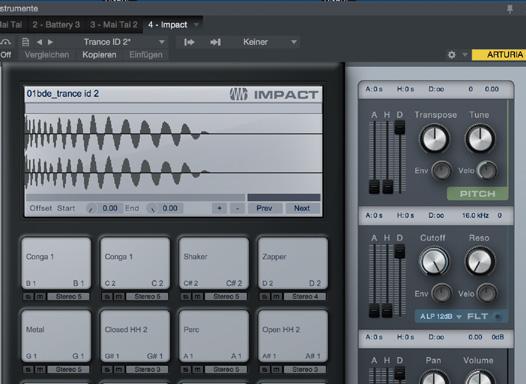Mute the Shaker pad
Viewport: 526px width, 384px height.
point(198,296)
